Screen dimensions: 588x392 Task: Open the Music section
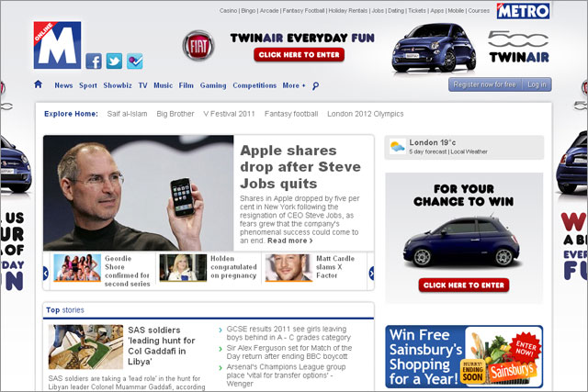pos(164,85)
